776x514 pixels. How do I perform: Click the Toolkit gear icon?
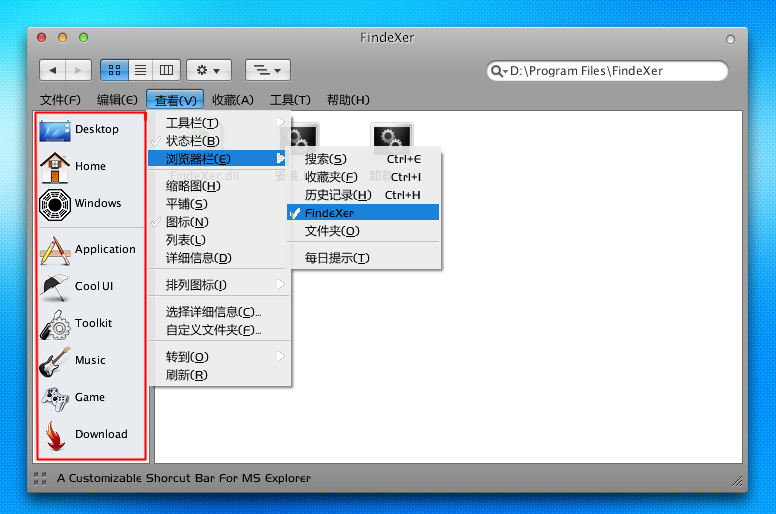[54, 324]
